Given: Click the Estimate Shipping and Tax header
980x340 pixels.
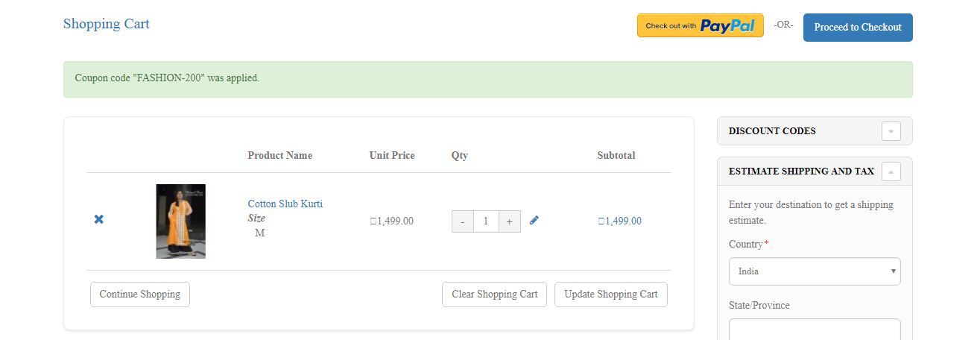Looking at the screenshot, I should point(801,171).
